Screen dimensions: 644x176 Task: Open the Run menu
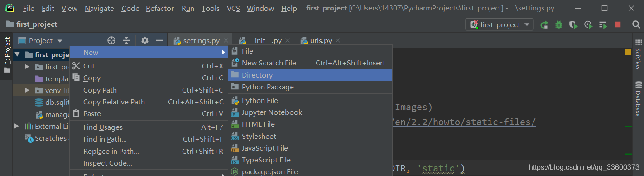[188, 8]
